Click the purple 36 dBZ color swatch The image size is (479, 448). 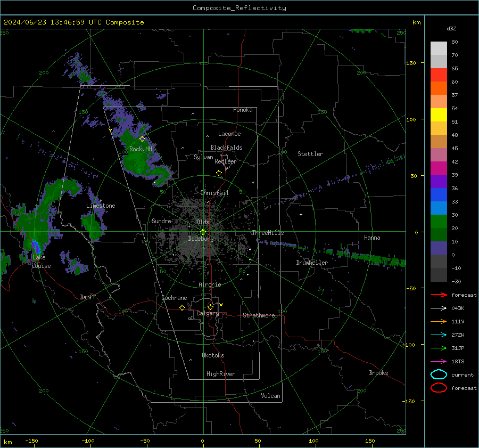coord(439,181)
